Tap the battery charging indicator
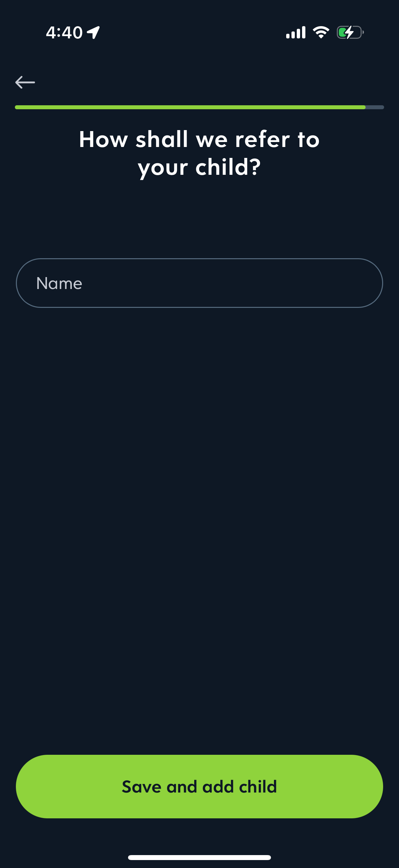399x868 pixels. click(350, 33)
